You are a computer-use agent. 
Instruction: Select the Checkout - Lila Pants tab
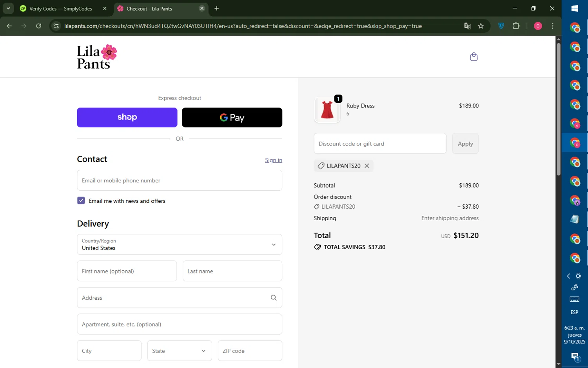[x=149, y=8]
